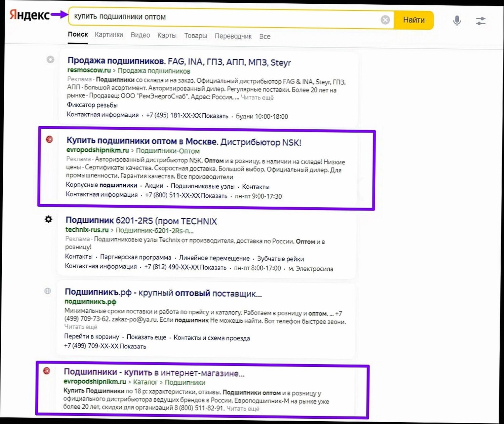Open 'Продажа подшипников' breadcrumb link
This screenshot has height=424, width=504.
click(154, 71)
